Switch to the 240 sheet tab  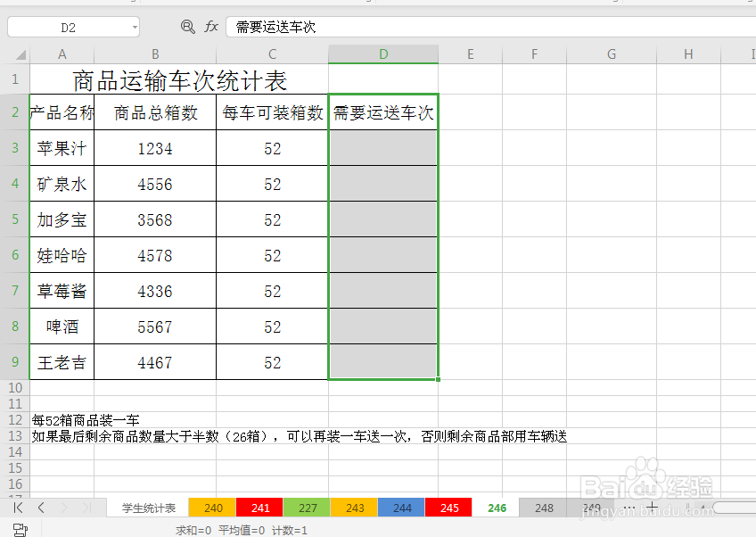point(212,508)
